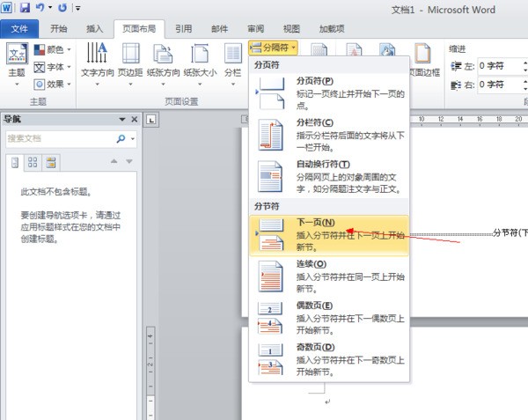Show the search results browse tab
Screen dimensions: 528x420
click(51, 162)
